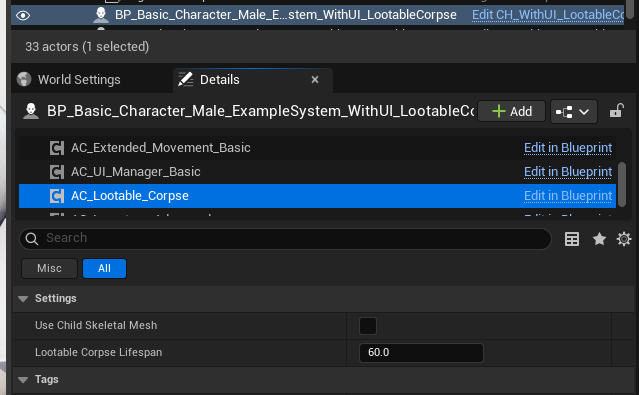Focus the Details search field
639x395 pixels.
pos(285,238)
